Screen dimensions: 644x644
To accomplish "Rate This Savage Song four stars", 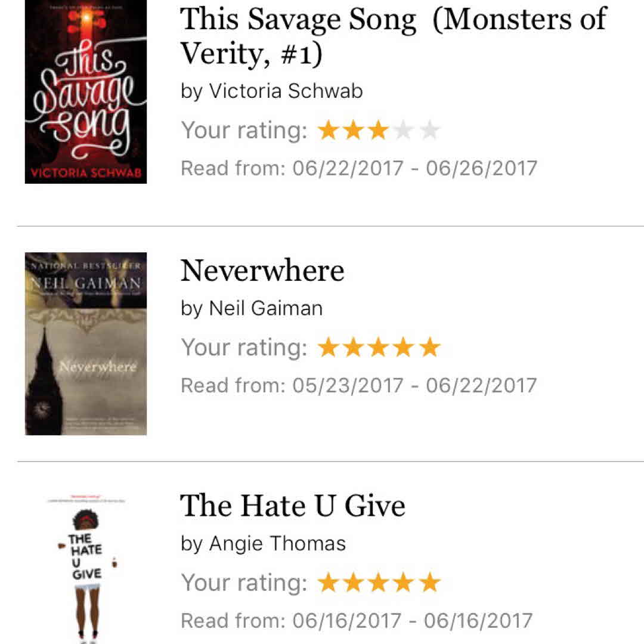I will (404, 130).
